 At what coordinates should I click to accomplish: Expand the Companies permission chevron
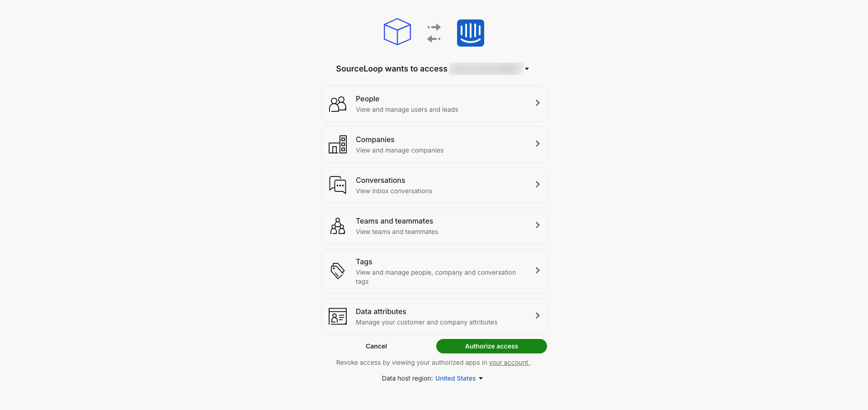[x=538, y=144]
